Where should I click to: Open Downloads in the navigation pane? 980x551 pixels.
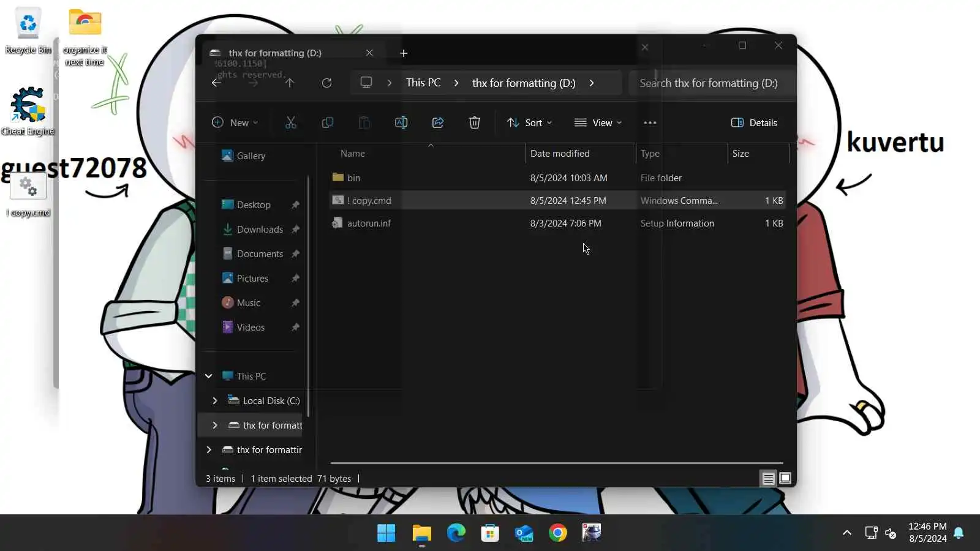pos(252,229)
